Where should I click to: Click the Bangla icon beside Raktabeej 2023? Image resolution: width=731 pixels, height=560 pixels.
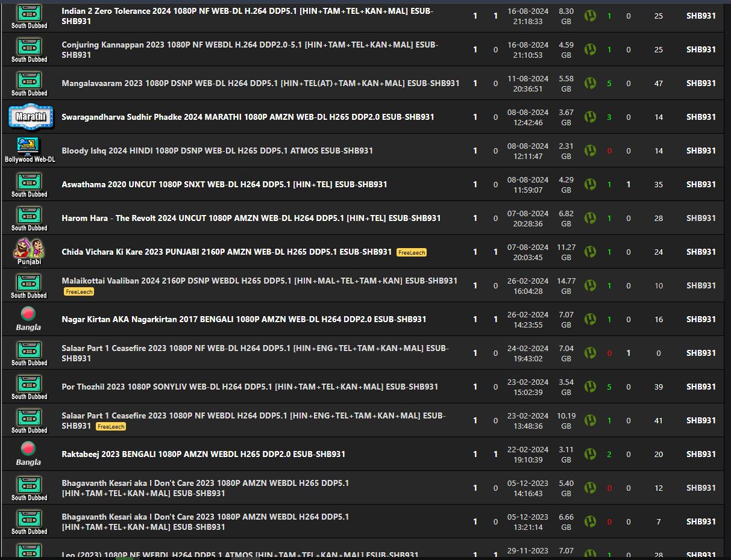28,454
